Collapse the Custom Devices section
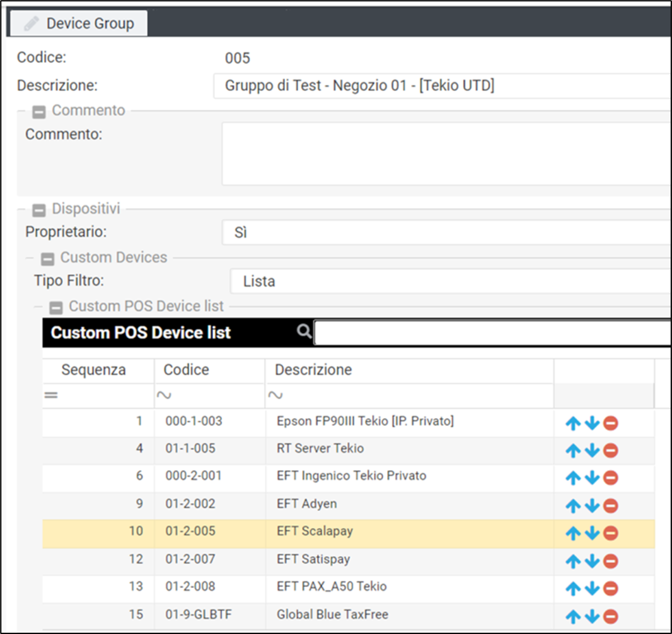 pos(47,258)
